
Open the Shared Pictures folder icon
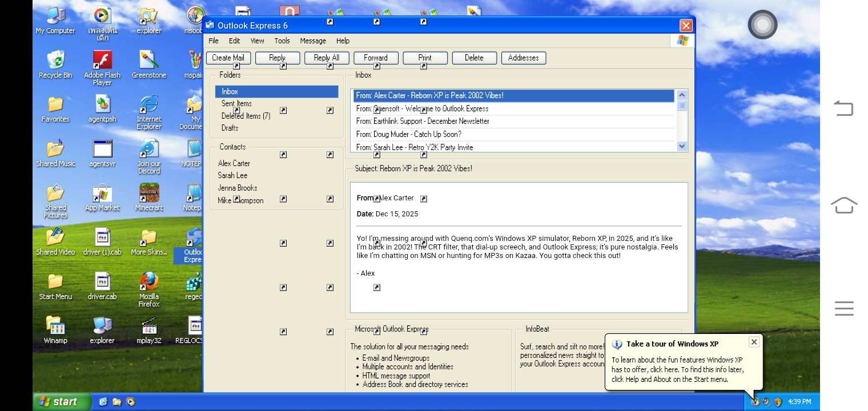pyautogui.click(x=55, y=201)
